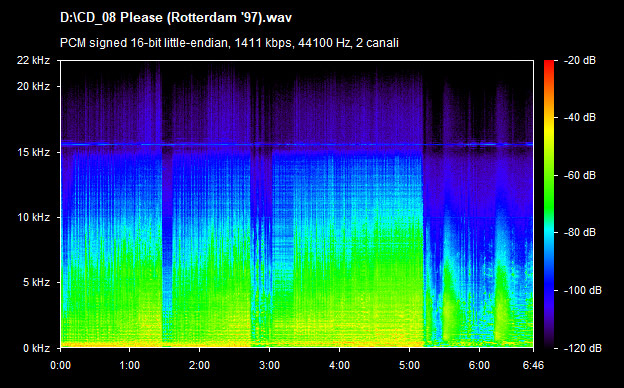Select the 5 kHz frequency axis label

coord(36,283)
